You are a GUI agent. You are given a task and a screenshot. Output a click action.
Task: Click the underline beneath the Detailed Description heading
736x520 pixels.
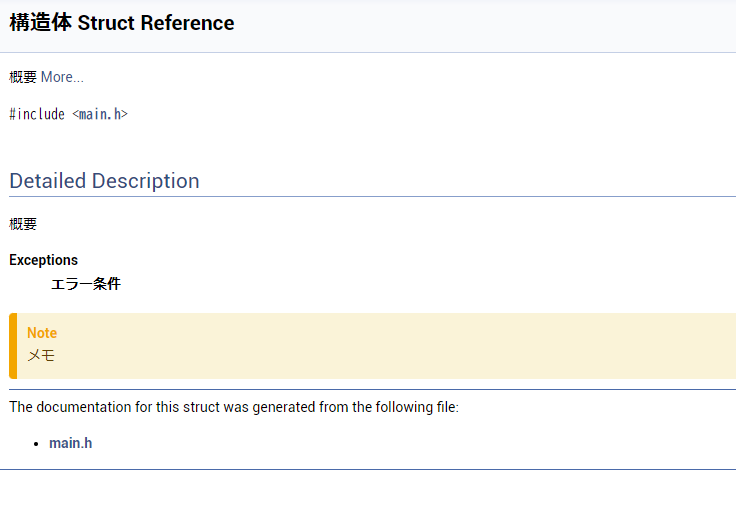point(368,196)
